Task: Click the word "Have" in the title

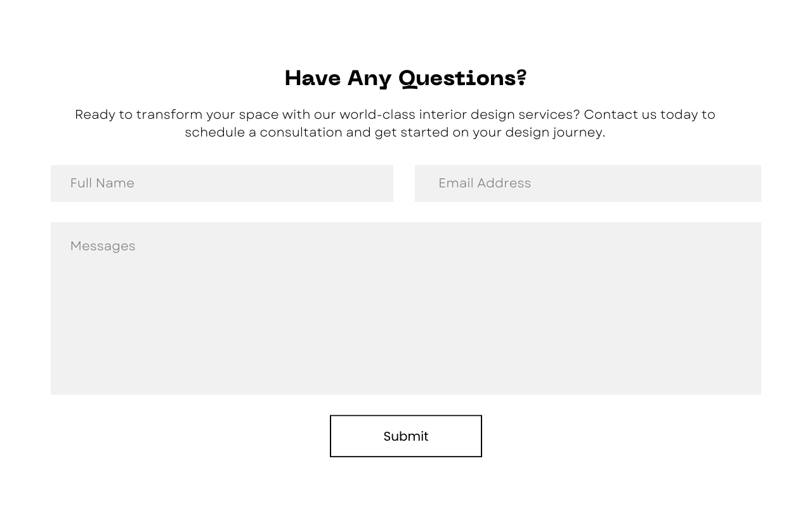Action: (x=313, y=78)
